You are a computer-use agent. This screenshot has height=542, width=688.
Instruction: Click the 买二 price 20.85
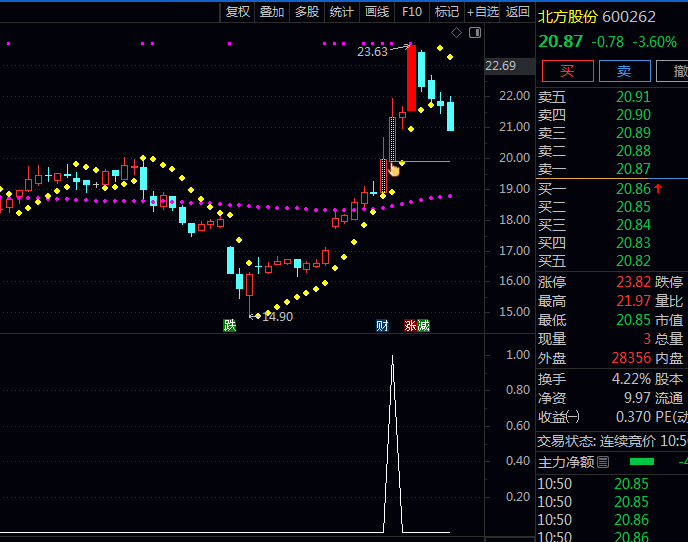point(633,207)
